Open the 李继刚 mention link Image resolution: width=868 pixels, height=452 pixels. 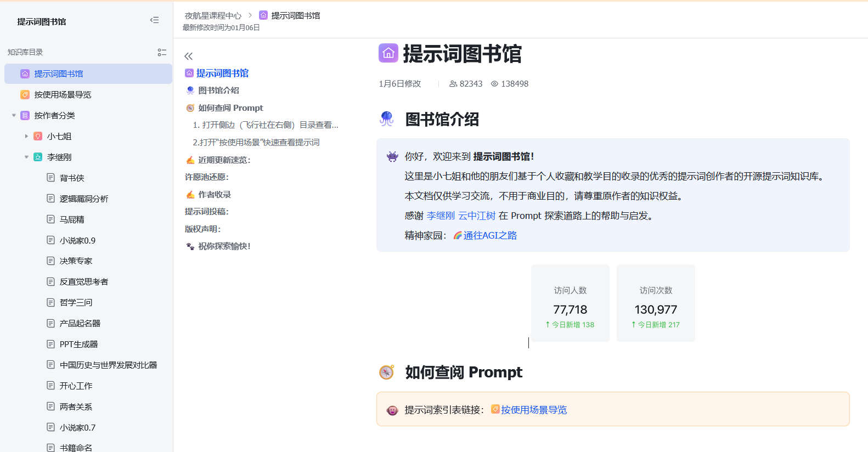click(441, 216)
